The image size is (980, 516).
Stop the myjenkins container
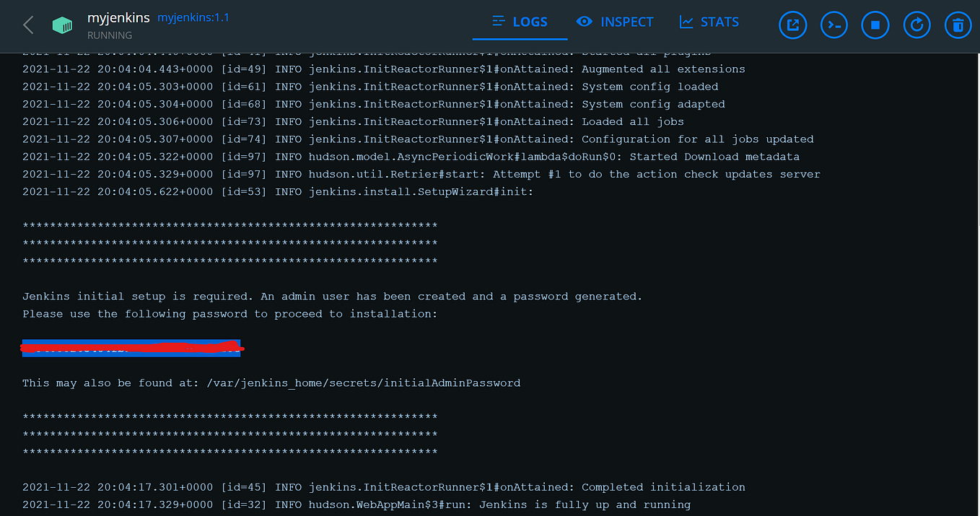(x=875, y=25)
